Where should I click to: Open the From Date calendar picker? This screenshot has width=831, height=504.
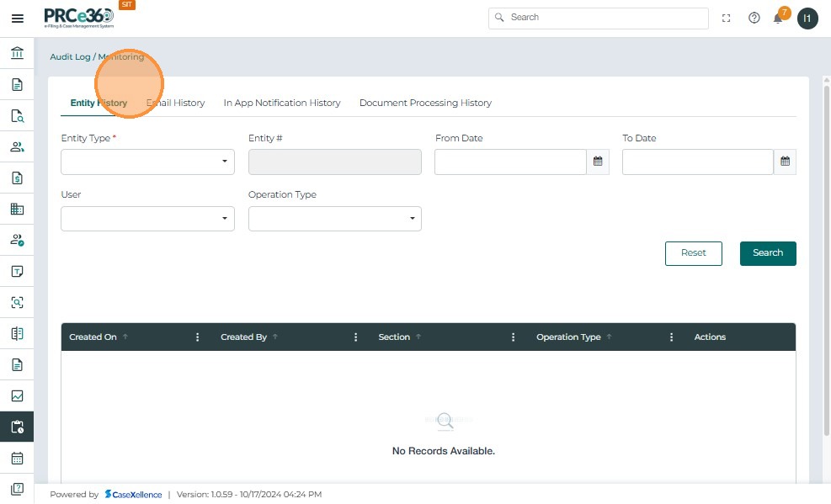click(x=598, y=162)
